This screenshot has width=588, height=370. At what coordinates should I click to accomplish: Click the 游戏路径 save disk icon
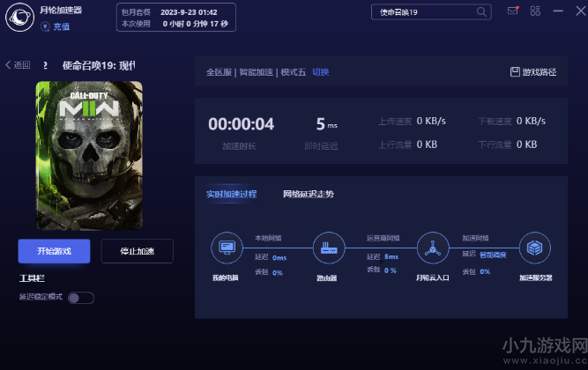(x=515, y=71)
